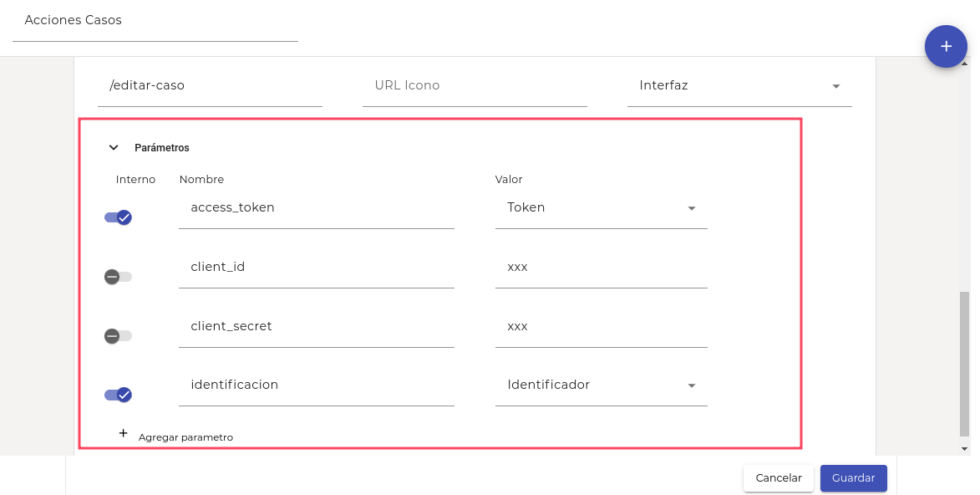Image resolution: width=980 pixels, height=495 pixels.
Task: Click the Acciones Casos title field
Action: click(155, 21)
